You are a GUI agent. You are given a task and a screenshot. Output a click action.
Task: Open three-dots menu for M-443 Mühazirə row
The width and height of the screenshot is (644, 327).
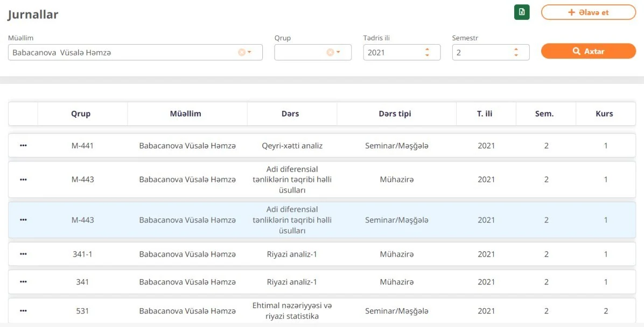pyautogui.click(x=23, y=179)
